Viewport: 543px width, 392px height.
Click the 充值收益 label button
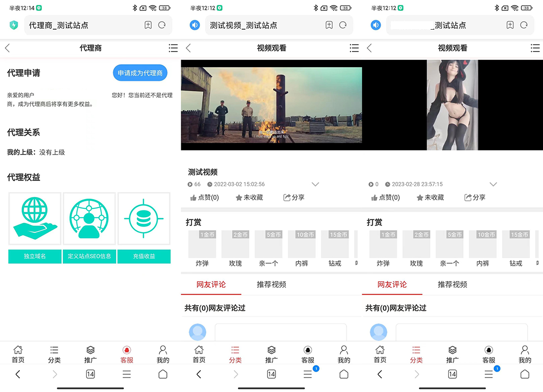[144, 256]
